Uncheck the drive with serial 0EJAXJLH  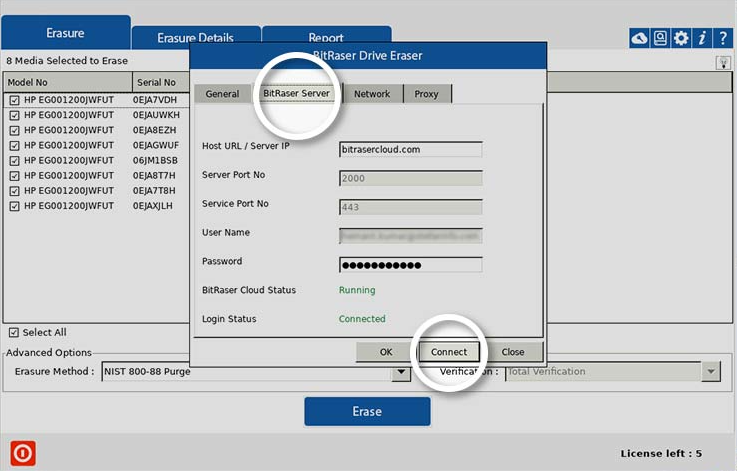pos(15,206)
